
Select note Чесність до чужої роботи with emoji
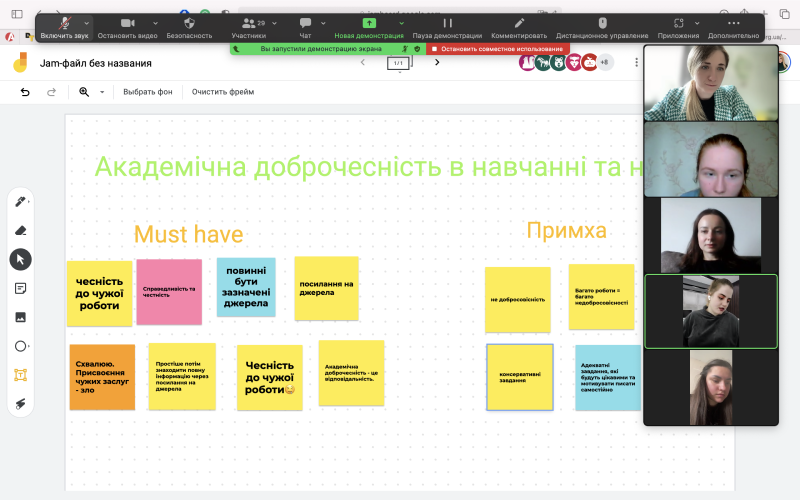pos(269,378)
